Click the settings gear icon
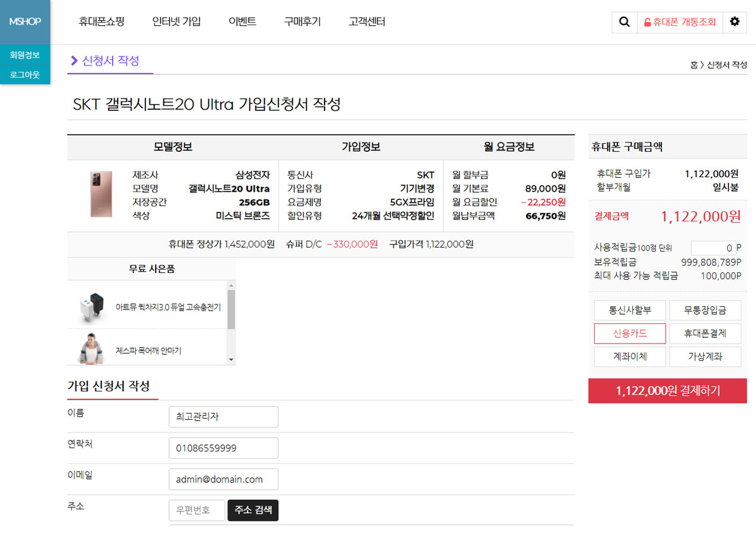This screenshot has height=544, width=756. click(x=735, y=22)
